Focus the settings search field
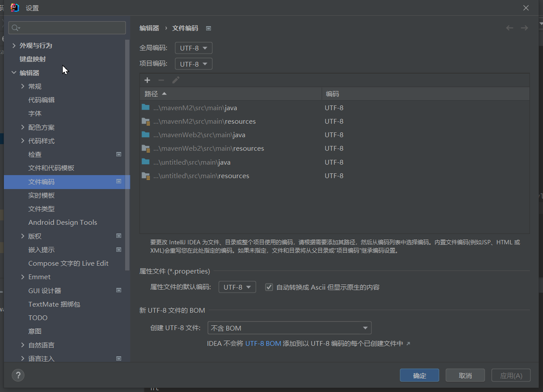 point(67,28)
